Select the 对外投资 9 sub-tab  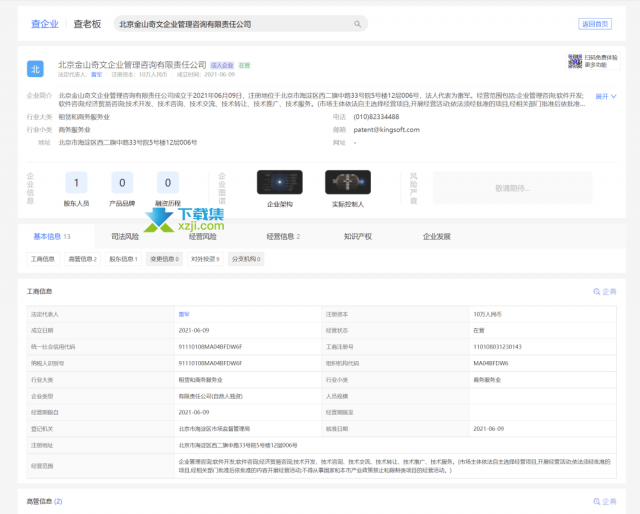pos(205,259)
